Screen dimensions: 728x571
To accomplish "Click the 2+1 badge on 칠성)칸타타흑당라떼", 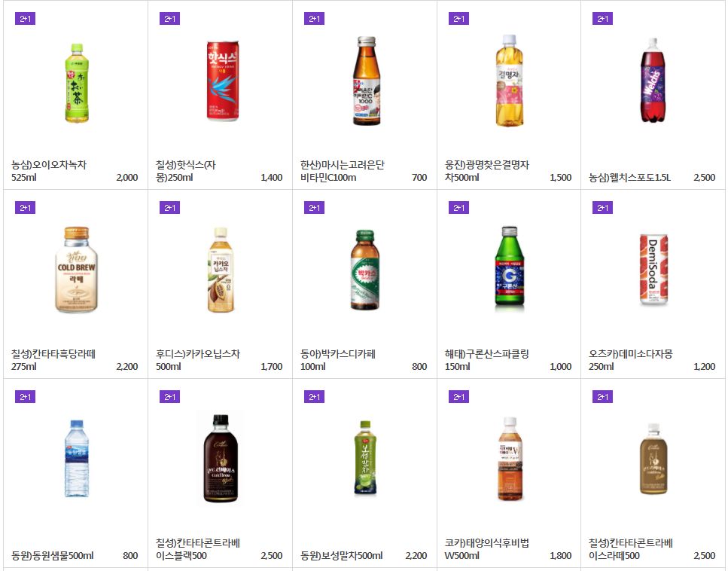I will [25, 208].
